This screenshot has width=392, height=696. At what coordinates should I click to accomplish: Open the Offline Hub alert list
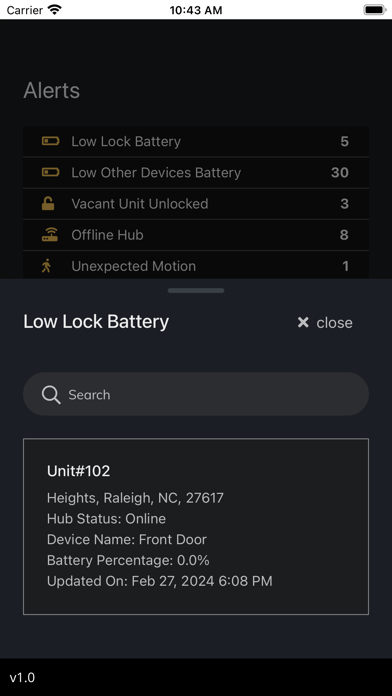pos(196,235)
